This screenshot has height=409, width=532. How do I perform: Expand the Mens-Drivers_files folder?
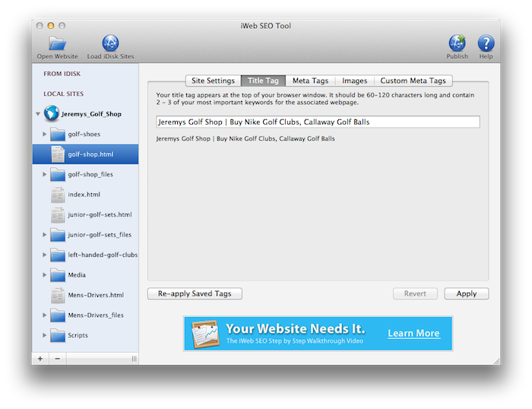[x=44, y=315]
